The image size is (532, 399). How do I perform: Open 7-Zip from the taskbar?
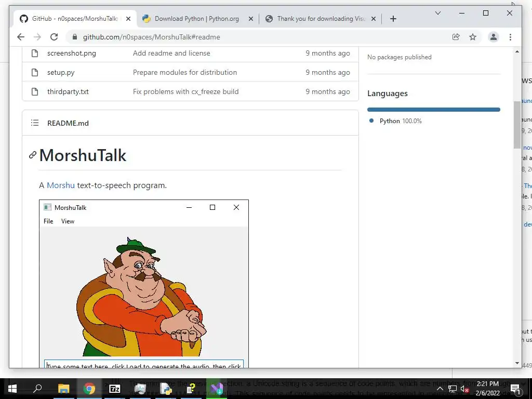[115, 389]
